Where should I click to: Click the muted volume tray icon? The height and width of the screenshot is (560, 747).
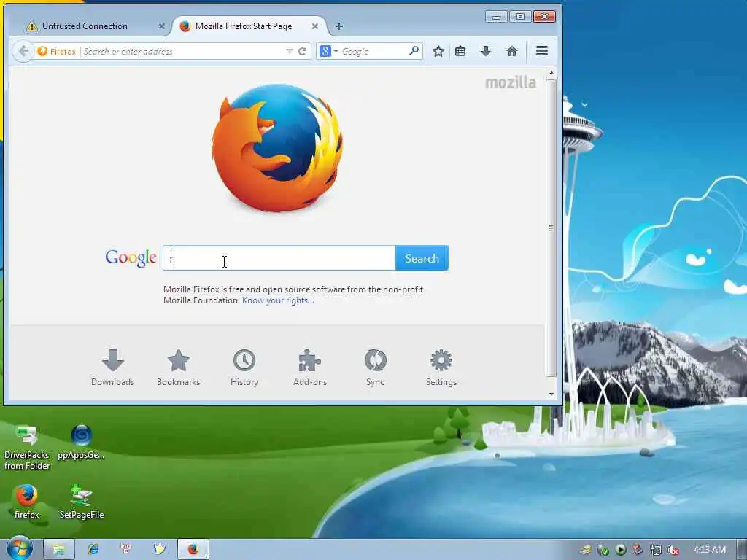[673, 550]
